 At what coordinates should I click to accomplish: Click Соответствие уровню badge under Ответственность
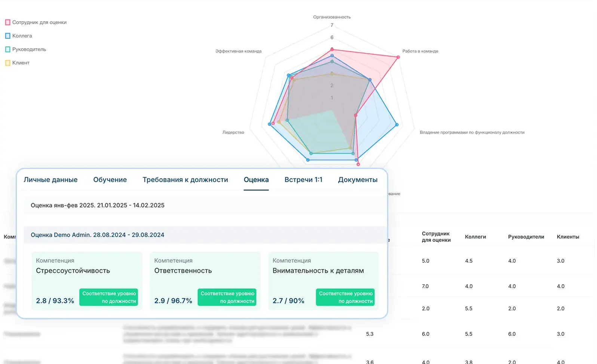(x=227, y=297)
